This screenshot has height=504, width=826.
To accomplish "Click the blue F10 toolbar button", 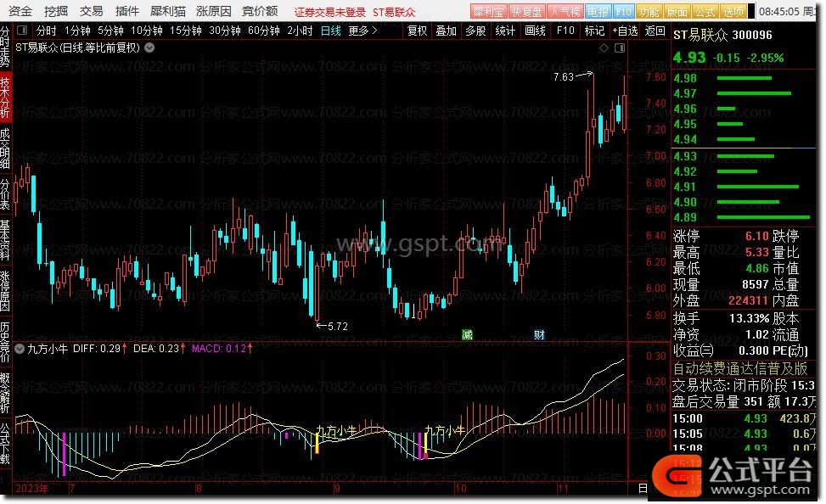I will coord(623,12).
